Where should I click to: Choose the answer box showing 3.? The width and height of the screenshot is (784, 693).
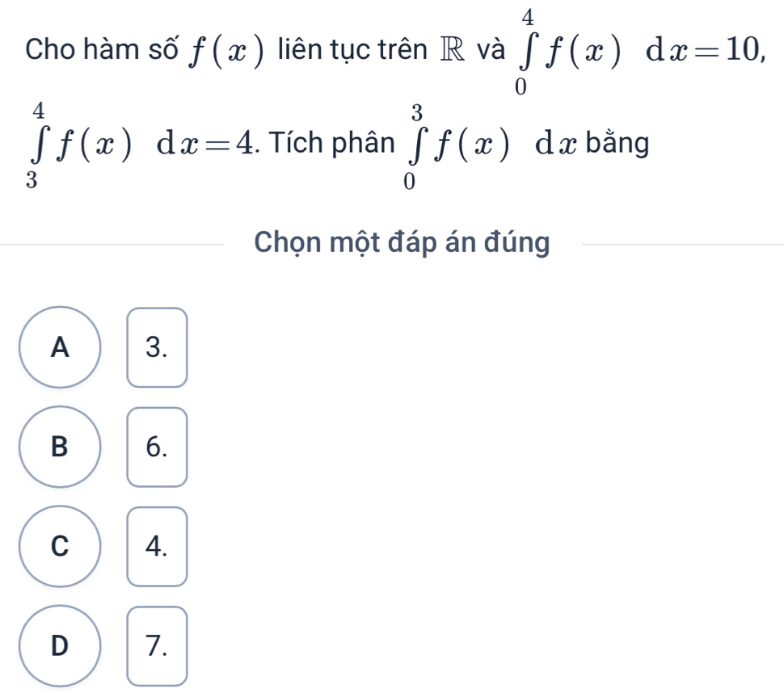pyautogui.click(x=157, y=347)
